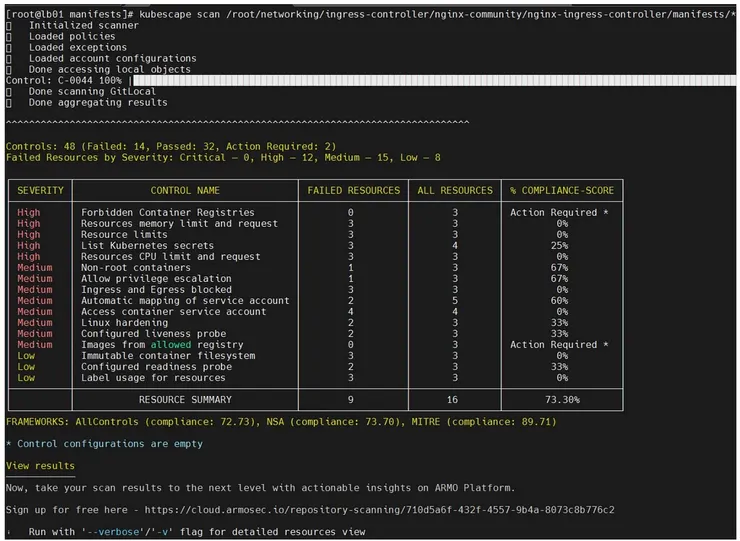Click the 25% compliance score value
Screen dimensions: 740x541
click(559, 245)
